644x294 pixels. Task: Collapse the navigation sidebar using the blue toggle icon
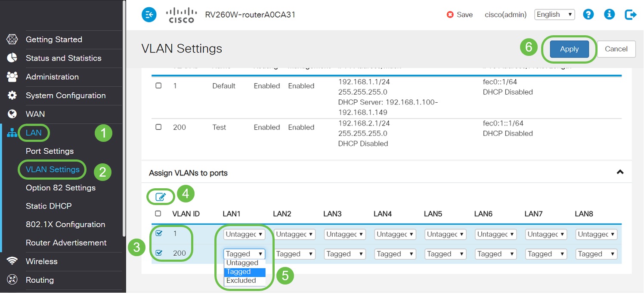point(149,14)
